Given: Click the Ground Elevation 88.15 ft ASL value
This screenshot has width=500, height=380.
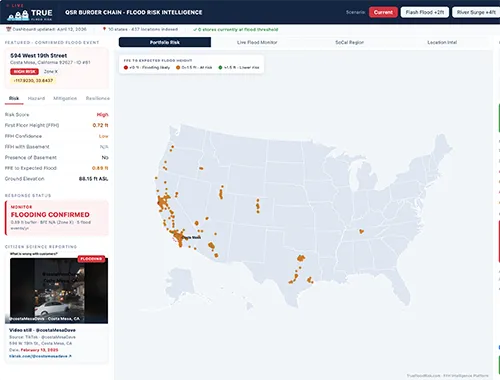Looking at the screenshot, I should click(x=93, y=179).
